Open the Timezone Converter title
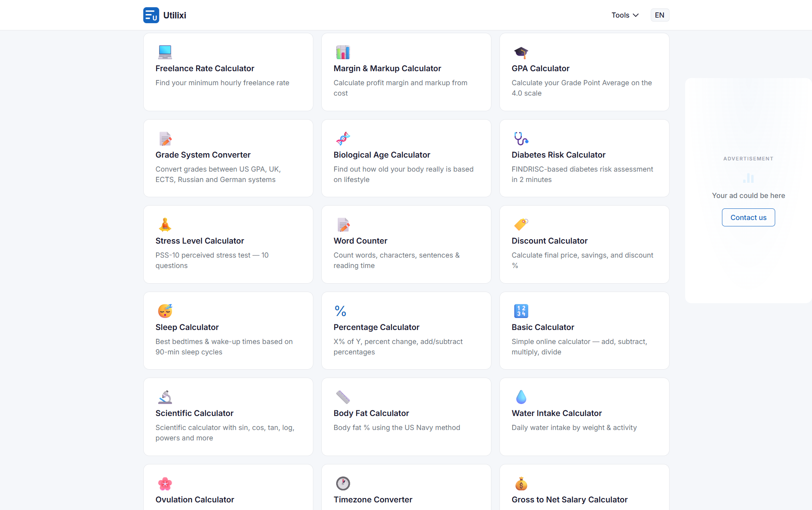Image resolution: width=812 pixels, height=510 pixels. 373,500
